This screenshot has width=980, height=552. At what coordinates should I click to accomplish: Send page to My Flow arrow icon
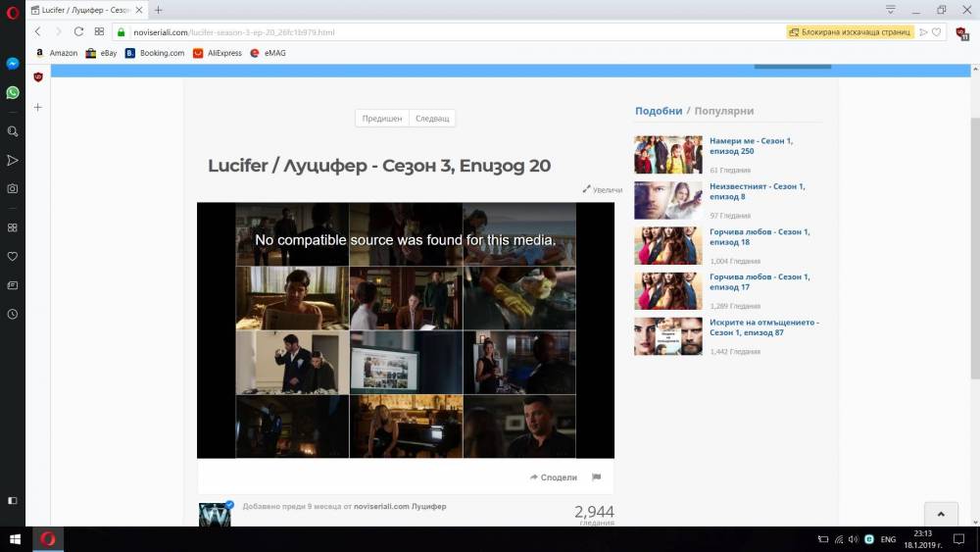[923, 32]
